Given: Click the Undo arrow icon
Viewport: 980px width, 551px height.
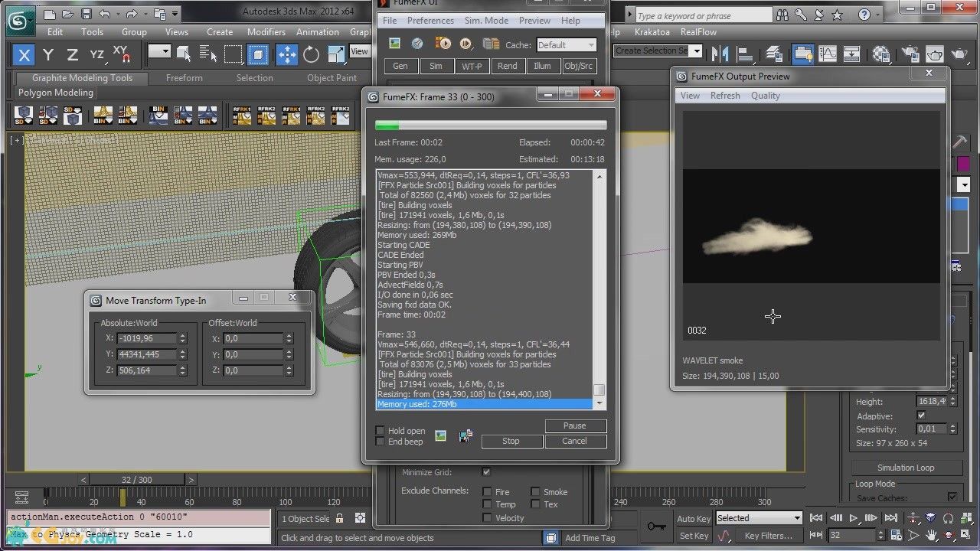Looking at the screenshot, I should pos(105,14).
